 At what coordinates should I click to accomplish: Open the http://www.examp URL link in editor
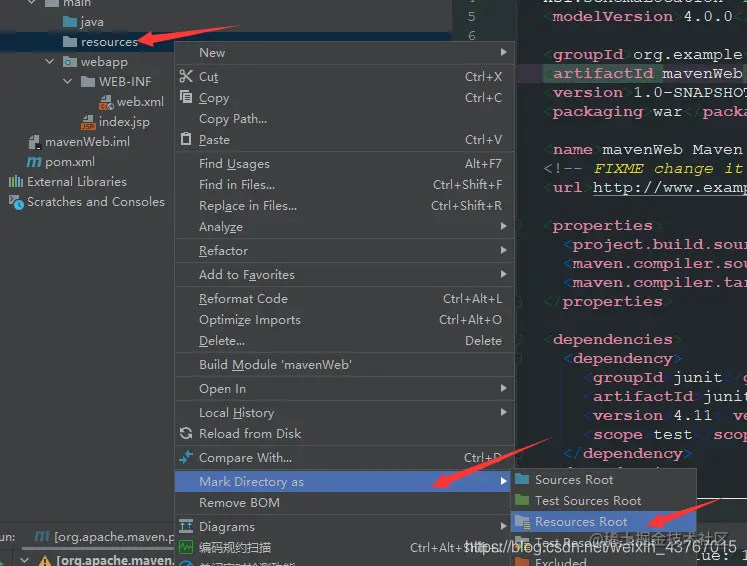click(x=670, y=187)
